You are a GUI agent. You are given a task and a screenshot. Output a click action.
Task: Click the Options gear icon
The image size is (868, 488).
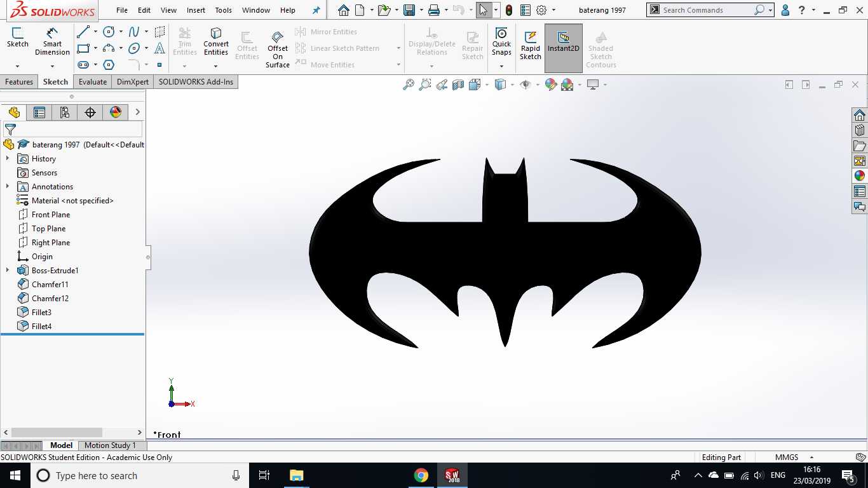pyautogui.click(x=541, y=10)
